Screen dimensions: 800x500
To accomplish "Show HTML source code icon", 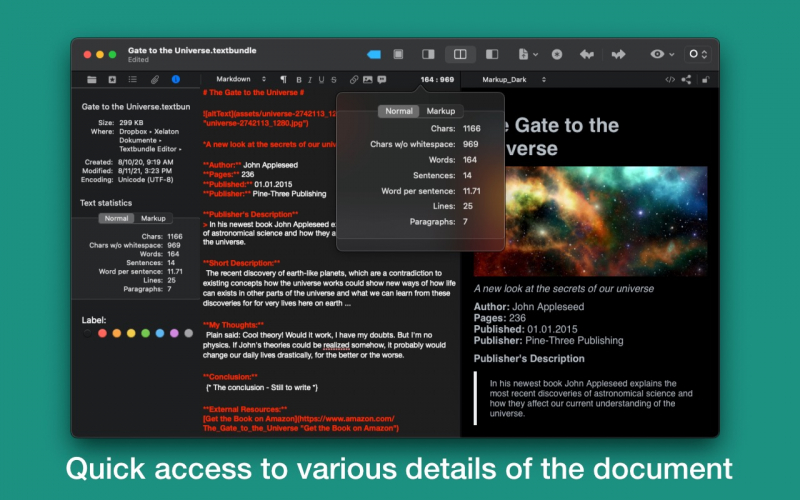I will click(670, 80).
